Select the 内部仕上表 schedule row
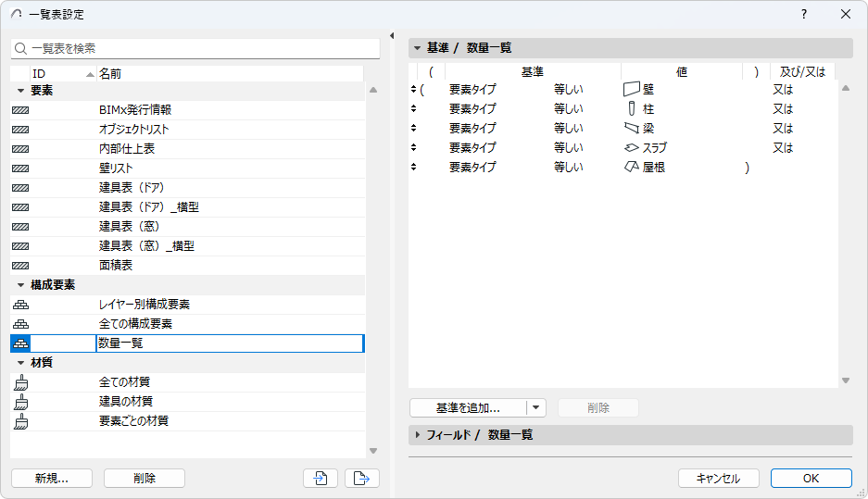Viewport: 868px width, 499px height. [188, 149]
